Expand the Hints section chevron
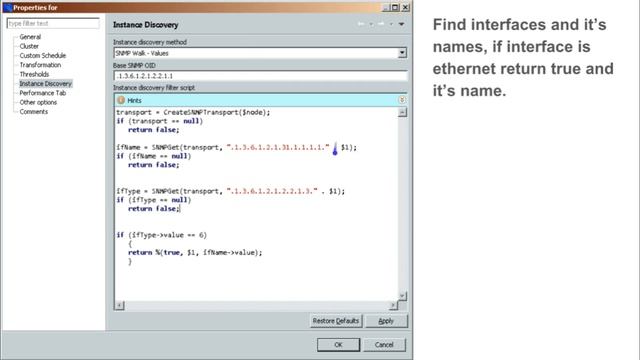Screen dimensions: 640x360 [402, 100]
